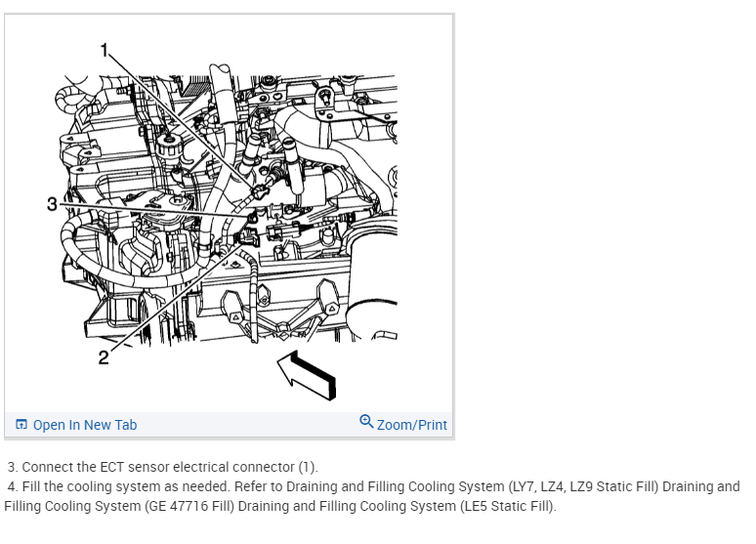Image resolution: width=756 pixels, height=544 pixels.
Task: Click callout number 2 on the diagram
Action: [104, 357]
